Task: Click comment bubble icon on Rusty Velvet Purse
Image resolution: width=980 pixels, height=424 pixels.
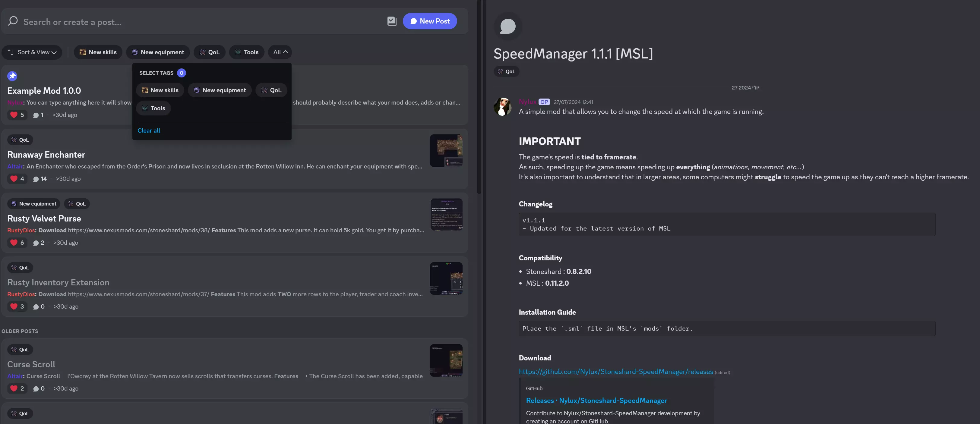Action: tap(36, 243)
